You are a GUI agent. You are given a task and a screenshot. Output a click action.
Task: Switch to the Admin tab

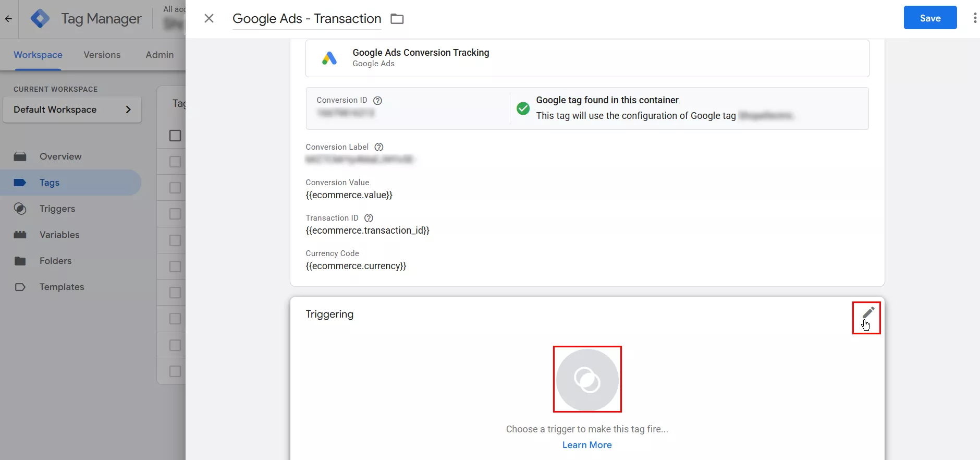click(x=160, y=55)
